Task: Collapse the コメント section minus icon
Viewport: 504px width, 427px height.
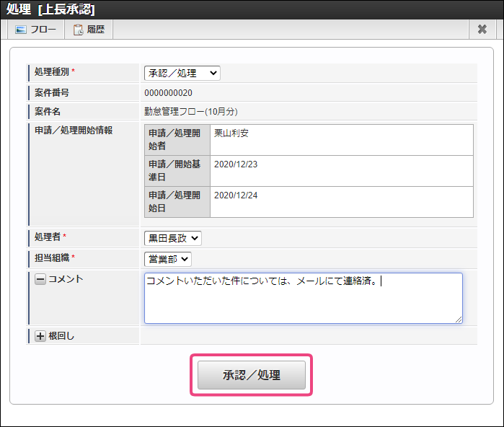Action: [x=40, y=279]
